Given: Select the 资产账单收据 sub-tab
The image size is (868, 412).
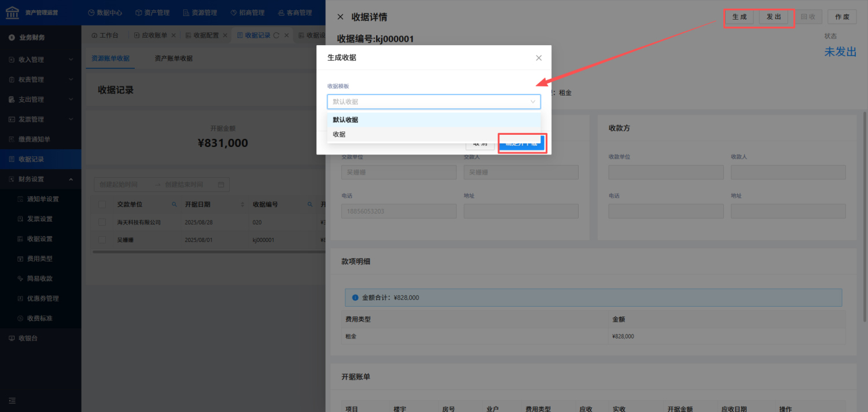Looking at the screenshot, I should coord(174,58).
